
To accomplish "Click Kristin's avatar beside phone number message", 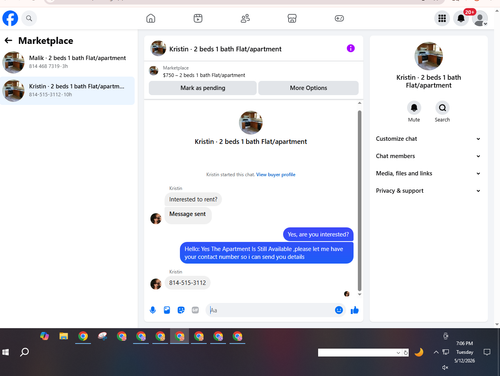I will [156, 284].
